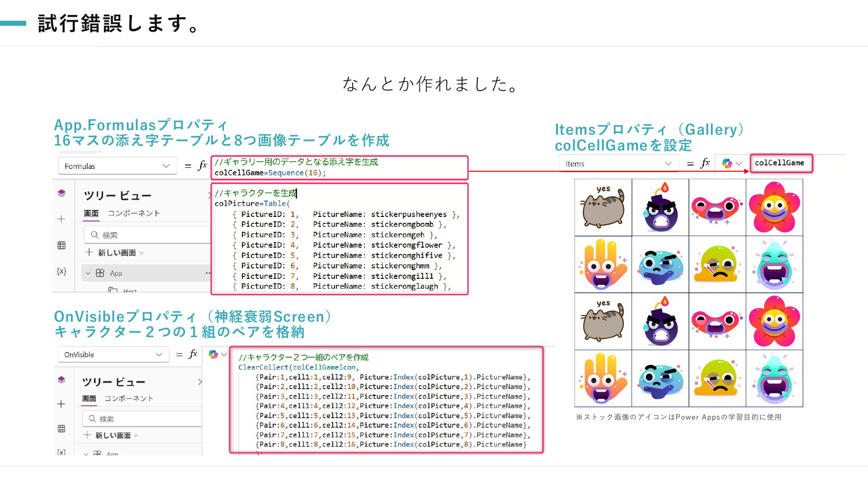Click flower sticker in first gallery row
This screenshot has width=868, height=488.
pos(774,207)
